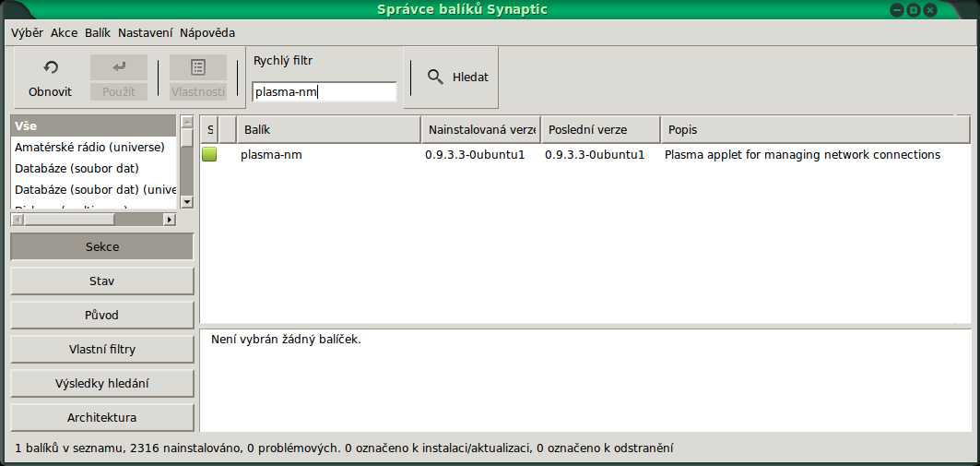This screenshot has height=466, width=980.
Task: Click the Výsledky hledání button
Action: pos(102,384)
